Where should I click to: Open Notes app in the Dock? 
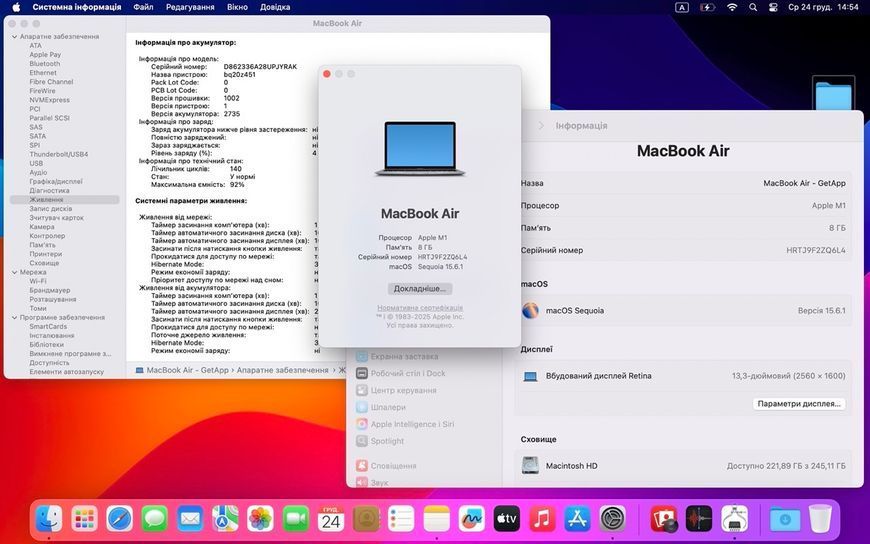437,520
